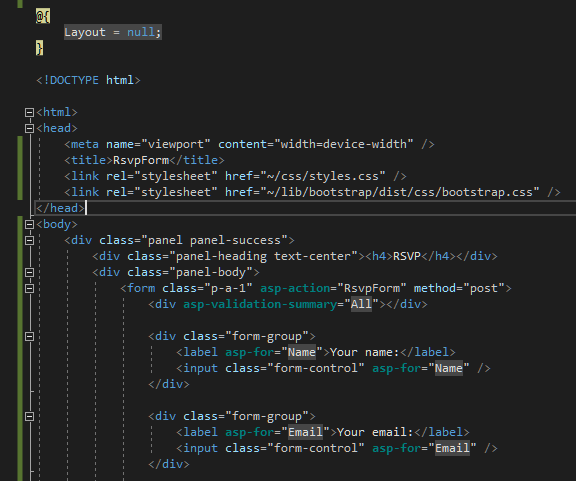Click the form-control class on Email input

click(316, 448)
